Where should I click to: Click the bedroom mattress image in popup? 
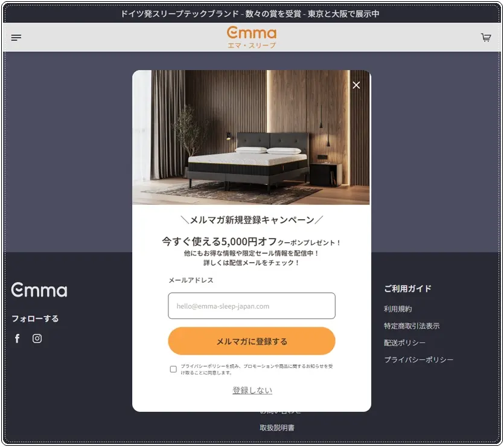coord(251,137)
